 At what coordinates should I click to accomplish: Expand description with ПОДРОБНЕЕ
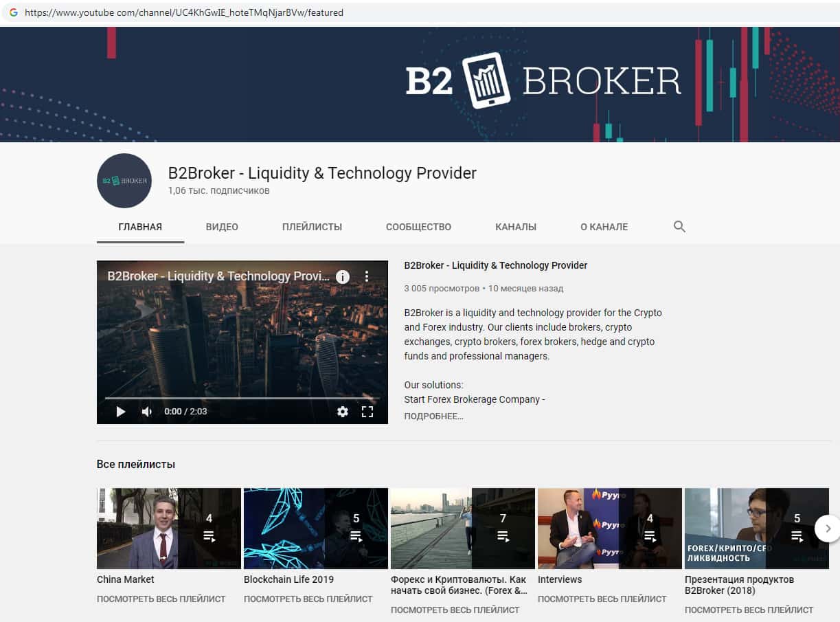pos(433,416)
